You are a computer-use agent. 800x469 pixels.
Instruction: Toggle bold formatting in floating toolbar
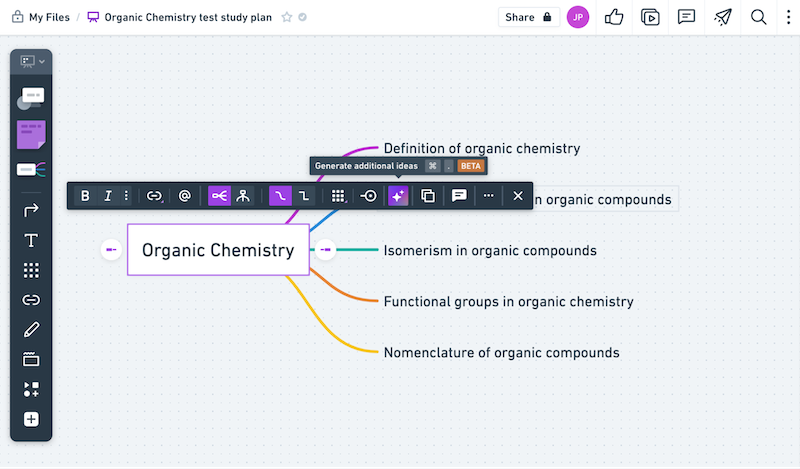(85, 196)
